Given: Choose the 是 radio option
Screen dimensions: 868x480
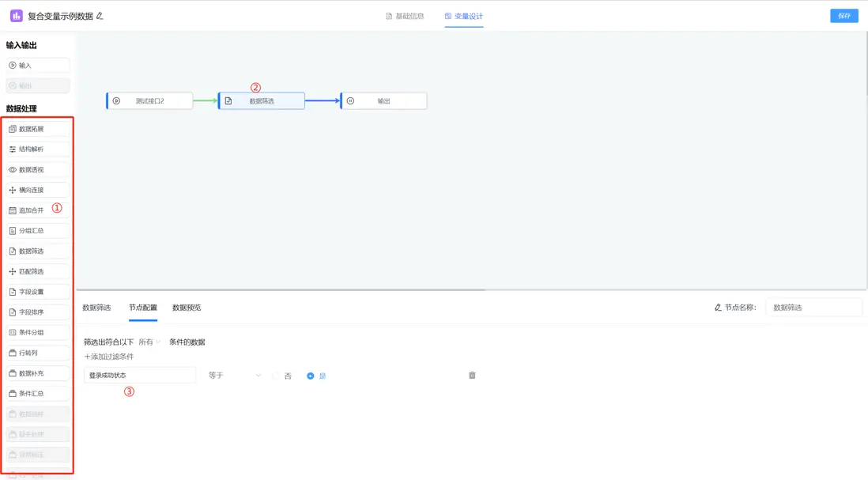Looking at the screenshot, I should coord(317,376).
